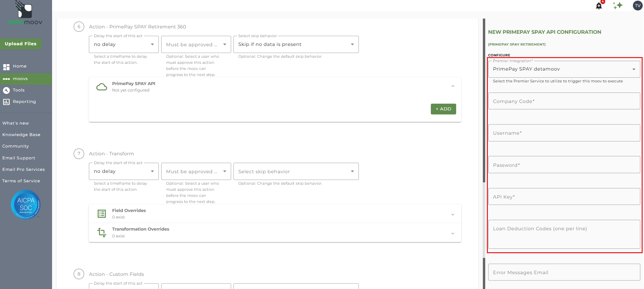Viewport: 644px width, 289px height.
Task: Open Email Pro Services link
Action: (23, 170)
